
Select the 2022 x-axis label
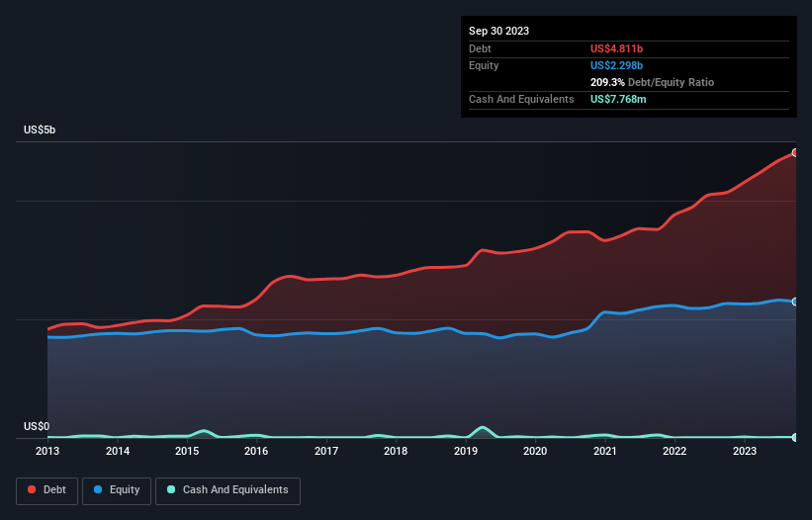pyautogui.click(x=675, y=451)
